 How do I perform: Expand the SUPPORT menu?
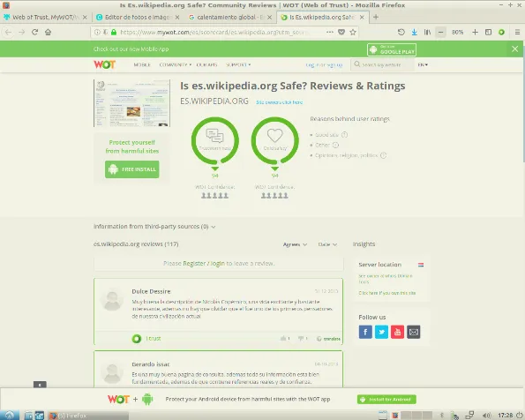click(238, 64)
